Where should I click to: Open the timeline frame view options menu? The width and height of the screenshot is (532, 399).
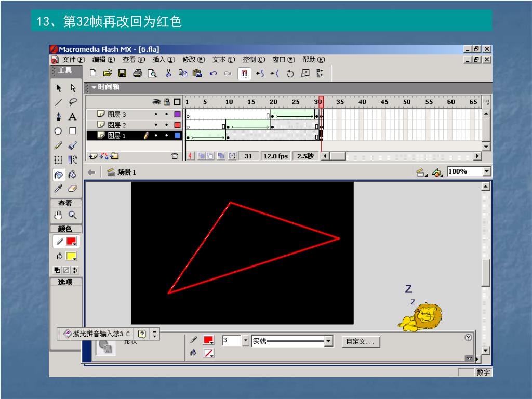click(486, 102)
